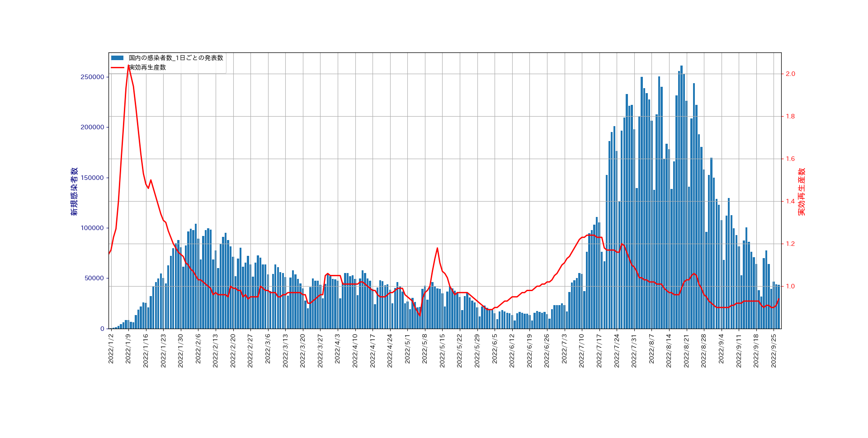Click x-axis date label 2022/9/18

coord(756,351)
